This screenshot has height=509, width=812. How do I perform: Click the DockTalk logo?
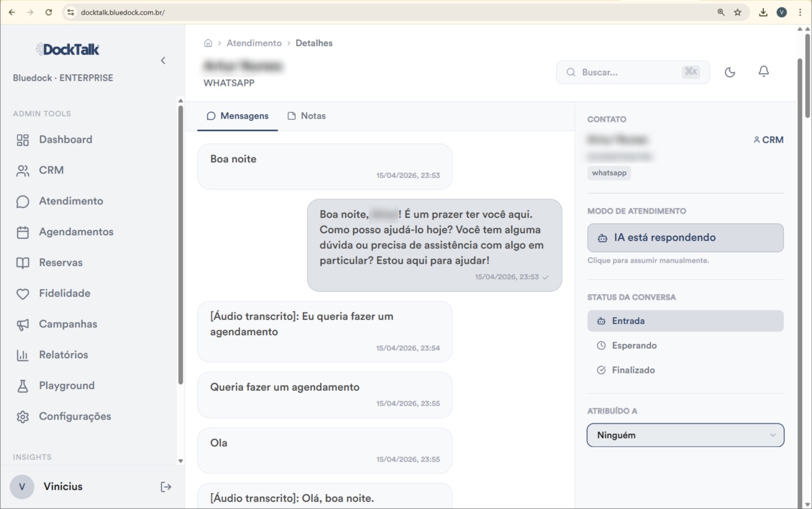[x=67, y=49]
